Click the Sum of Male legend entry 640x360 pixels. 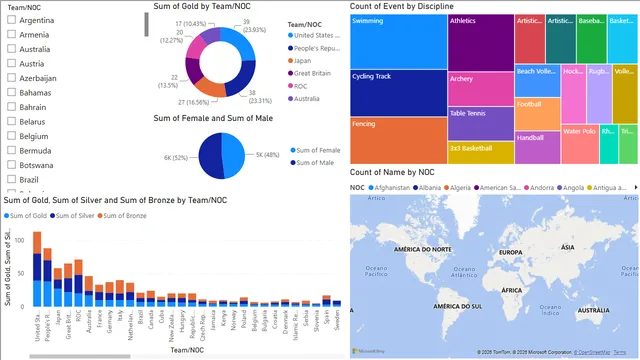pyautogui.click(x=312, y=162)
